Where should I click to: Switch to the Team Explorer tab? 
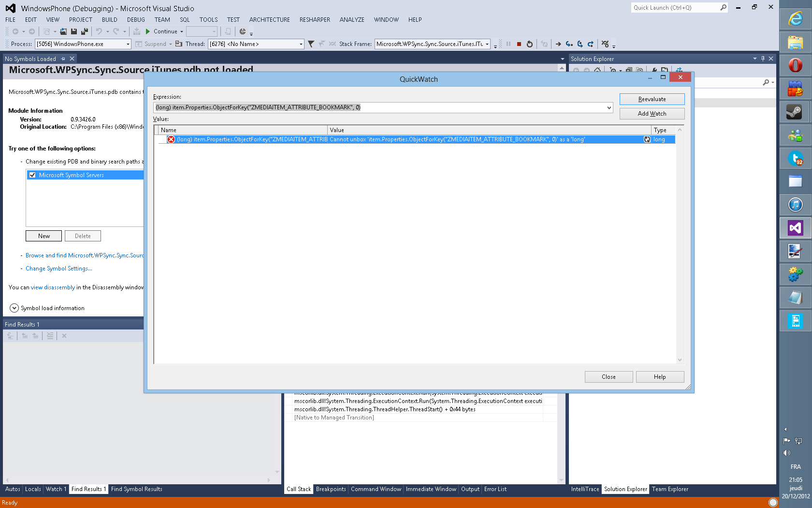coord(670,489)
